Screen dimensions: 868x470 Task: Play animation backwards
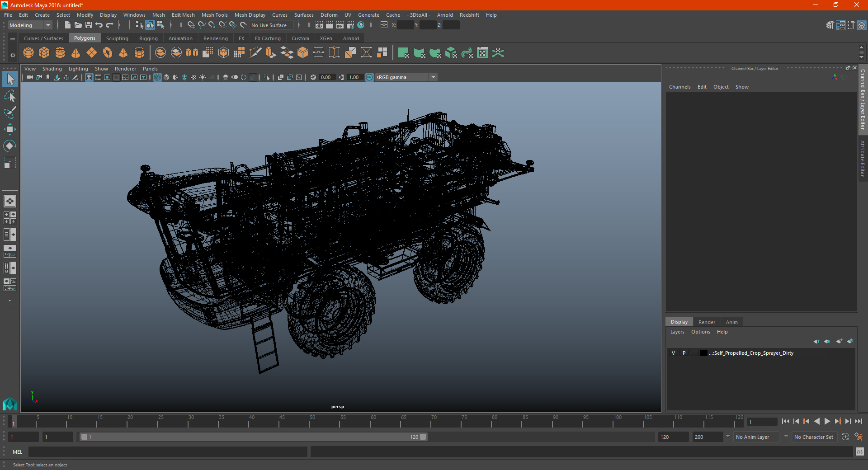[817, 421]
